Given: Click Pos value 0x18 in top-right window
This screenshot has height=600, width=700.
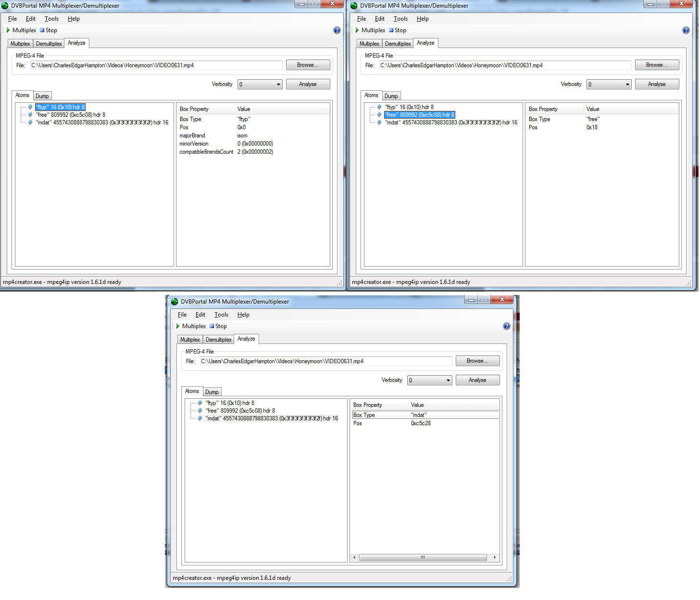Looking at the screenshot, I should pos(592,127).
